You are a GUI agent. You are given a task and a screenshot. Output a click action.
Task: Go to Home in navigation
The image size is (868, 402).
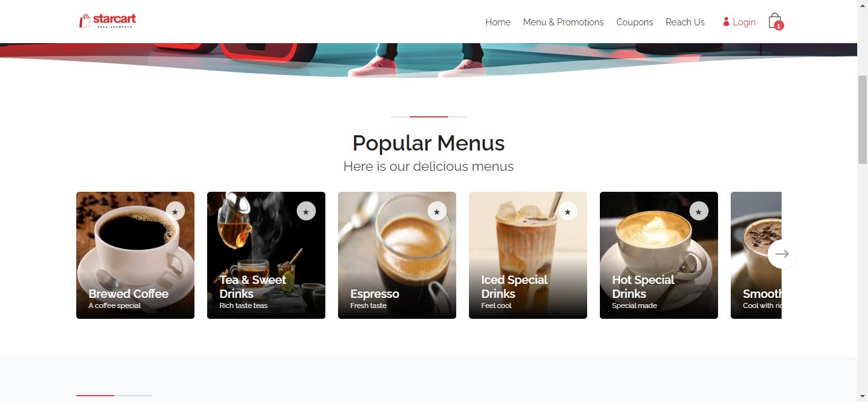498,22
